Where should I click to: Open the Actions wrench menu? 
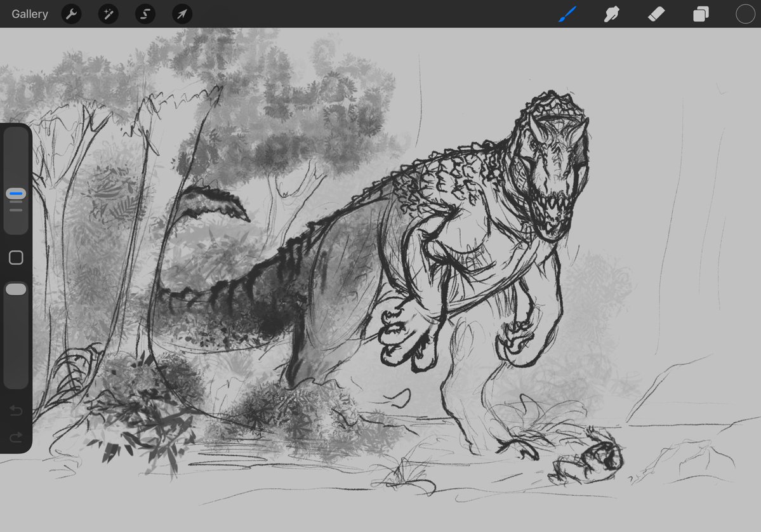[71, 14]
